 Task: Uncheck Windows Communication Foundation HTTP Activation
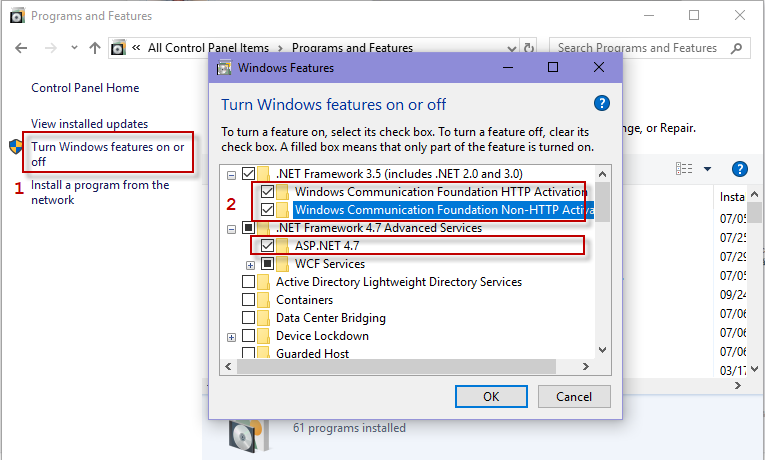(x=267, y=192)
